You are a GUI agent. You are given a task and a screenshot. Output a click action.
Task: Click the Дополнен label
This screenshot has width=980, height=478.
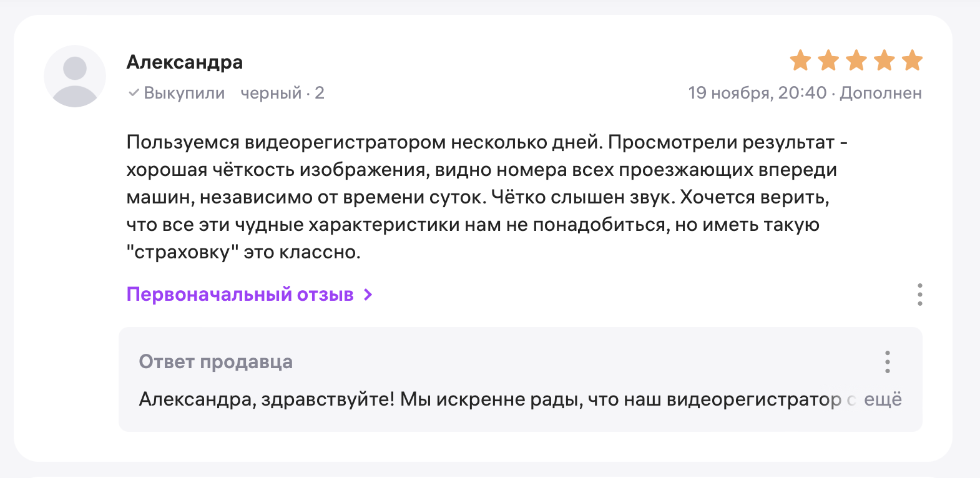click(x=881, y=93)
